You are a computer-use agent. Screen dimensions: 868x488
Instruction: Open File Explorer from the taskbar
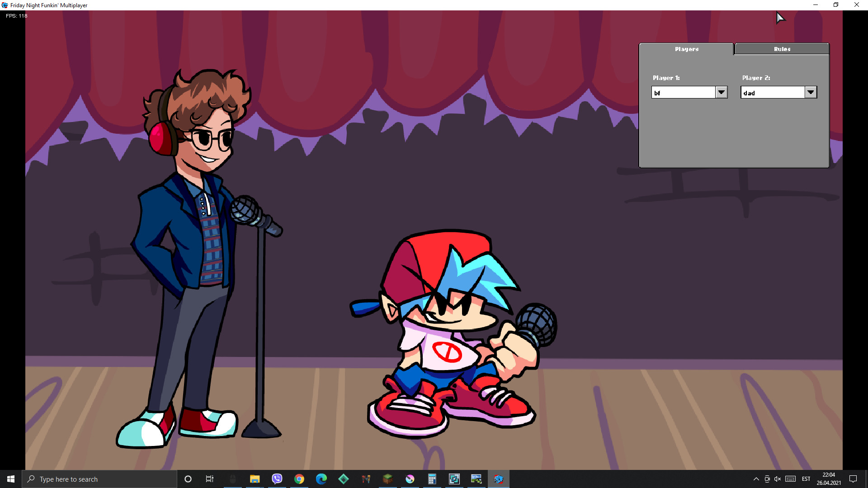[255, 479]
